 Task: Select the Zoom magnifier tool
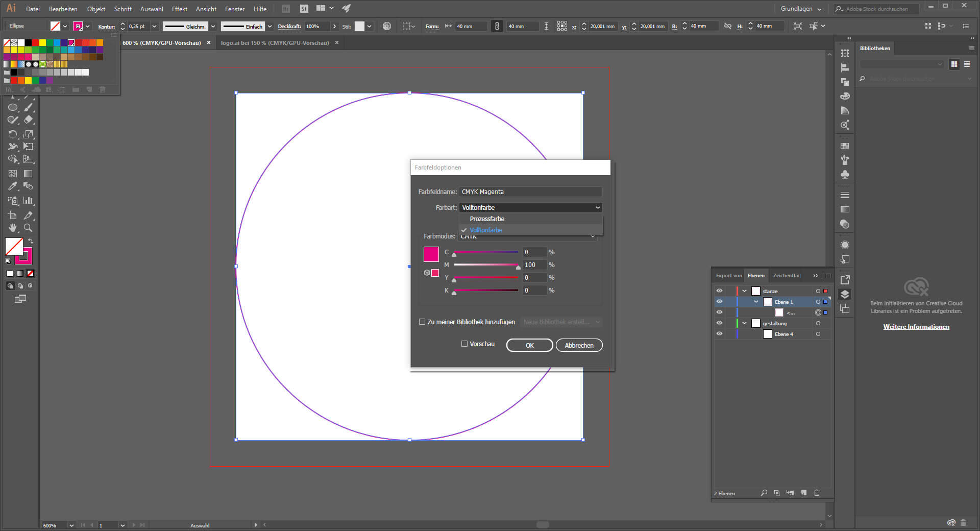point(28,228)
